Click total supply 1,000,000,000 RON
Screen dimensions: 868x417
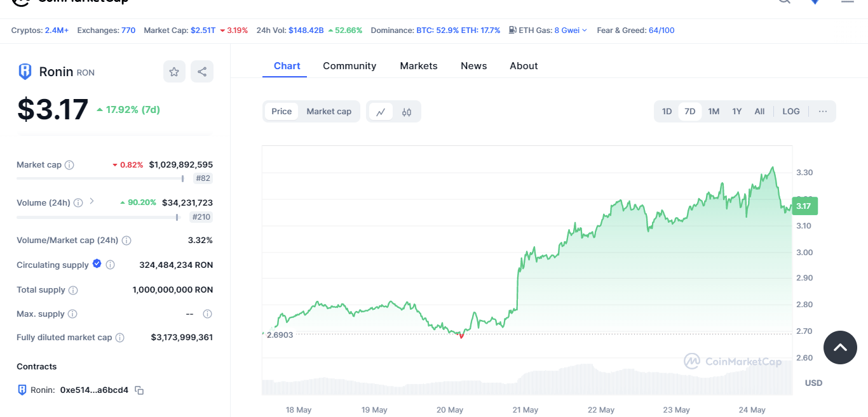pyautogui.click(x=173, y=289)
